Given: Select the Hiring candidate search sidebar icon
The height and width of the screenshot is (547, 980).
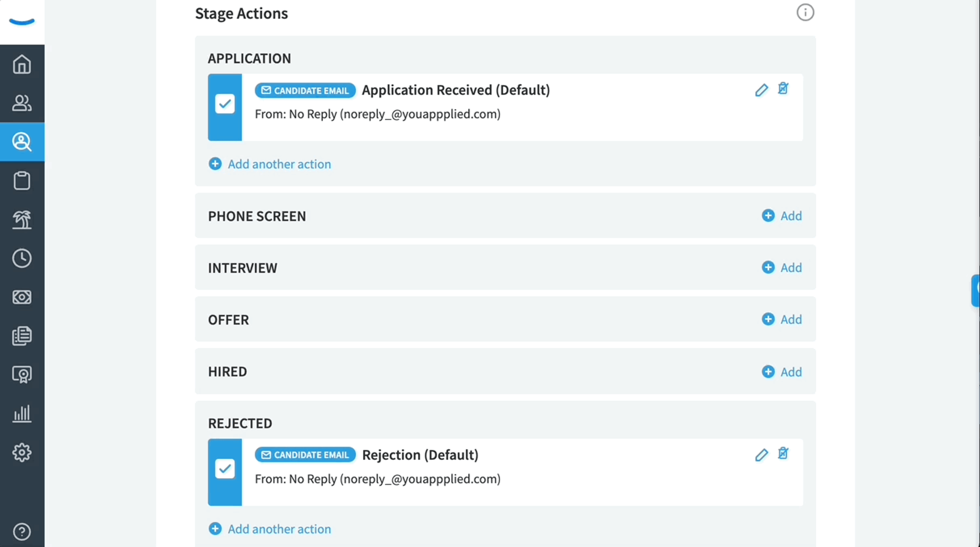Looking at the screenshot, I should (22, 142).
